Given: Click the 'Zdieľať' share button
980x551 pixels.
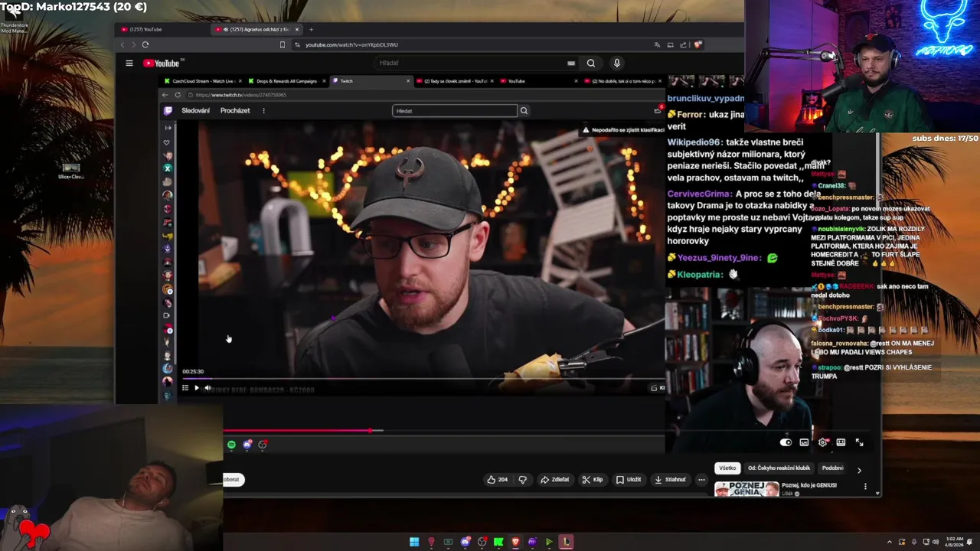Looking at the screenshot, I should point(555,480).
